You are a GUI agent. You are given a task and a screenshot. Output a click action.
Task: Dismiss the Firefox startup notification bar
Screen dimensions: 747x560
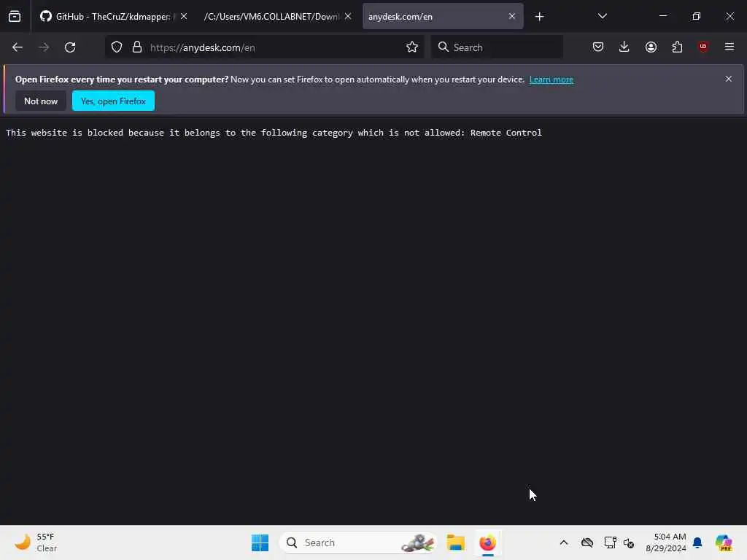(729, 79)
